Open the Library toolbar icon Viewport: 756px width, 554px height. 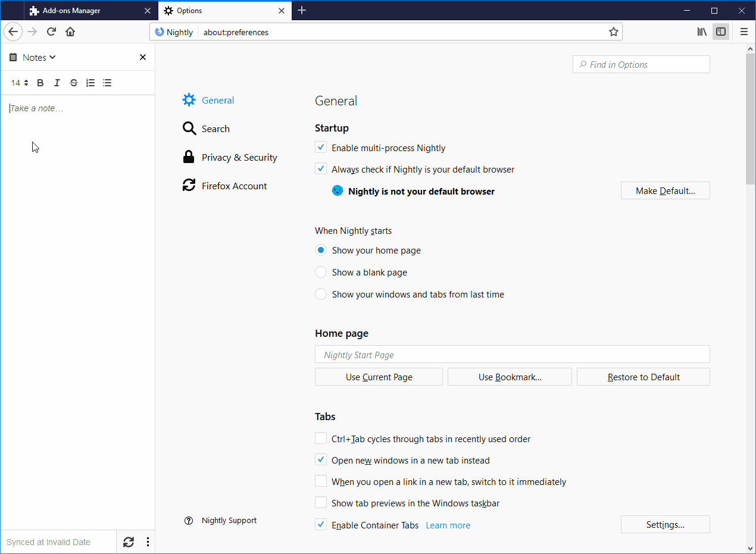pos(701,32)
